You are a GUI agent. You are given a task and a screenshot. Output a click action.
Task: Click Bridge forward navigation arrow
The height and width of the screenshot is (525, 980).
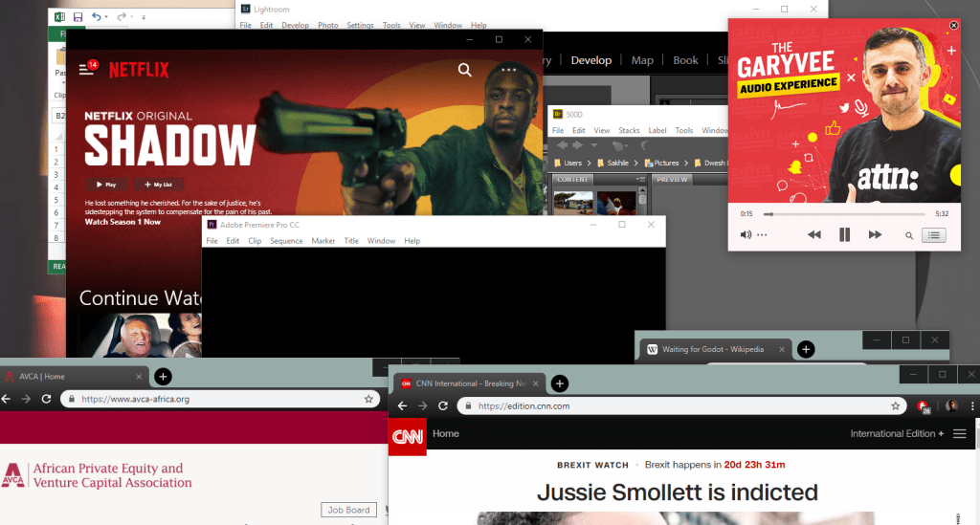[577, 145]
